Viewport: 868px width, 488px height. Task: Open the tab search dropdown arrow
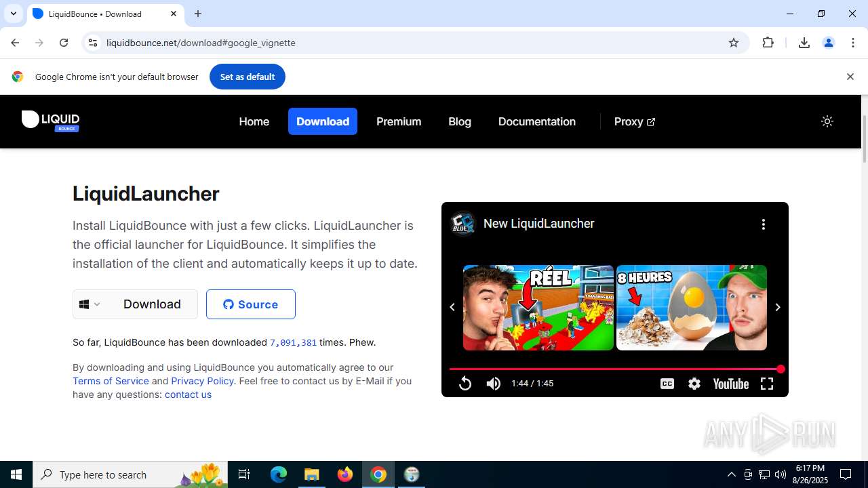14,14
